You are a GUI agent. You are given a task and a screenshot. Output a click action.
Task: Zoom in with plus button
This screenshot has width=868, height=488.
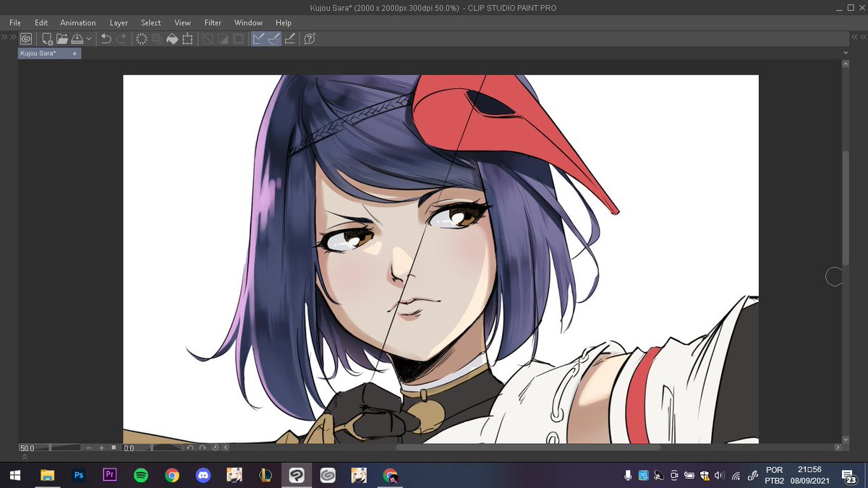coord(101,448)
